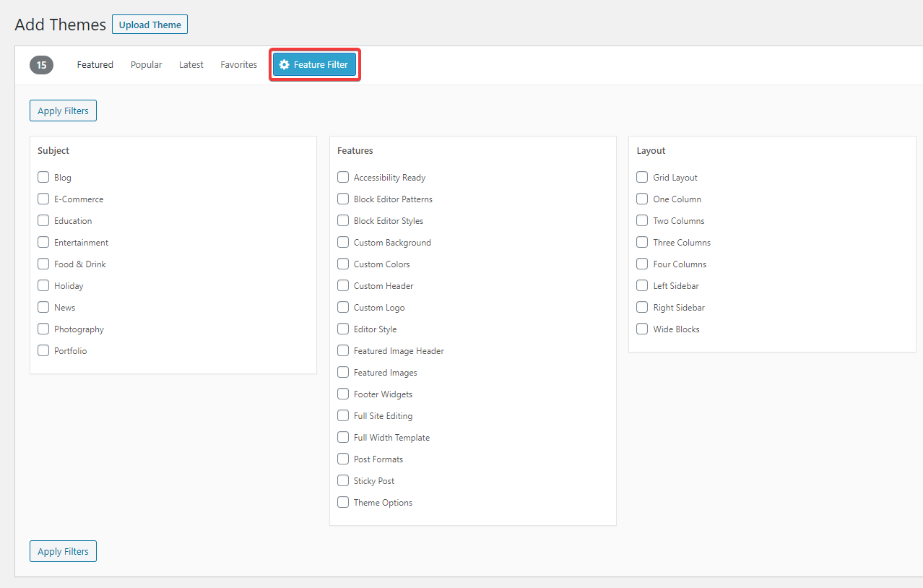Click the 15 theme count badge

(41, 65)
